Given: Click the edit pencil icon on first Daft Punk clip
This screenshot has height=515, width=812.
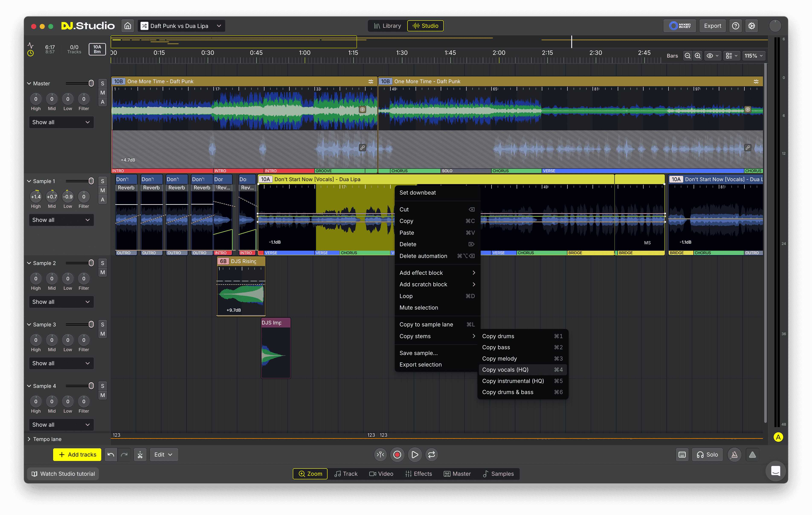Looking at the screenshot, I should (x=362, y=147).
